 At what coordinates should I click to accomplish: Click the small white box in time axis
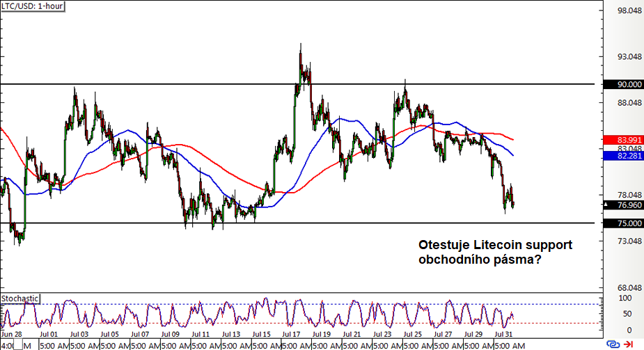click(18, 345)
